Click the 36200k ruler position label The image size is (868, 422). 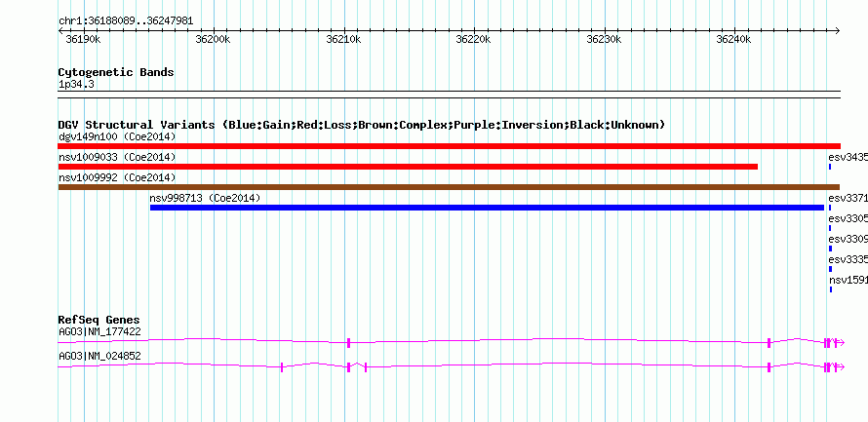click(x=214, y=39)
